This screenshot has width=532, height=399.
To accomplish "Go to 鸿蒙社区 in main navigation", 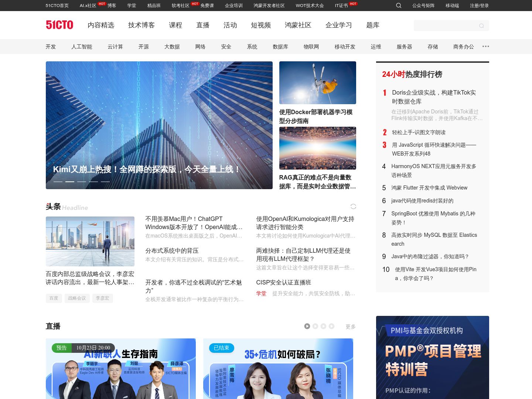I will [x=298, y=25].
